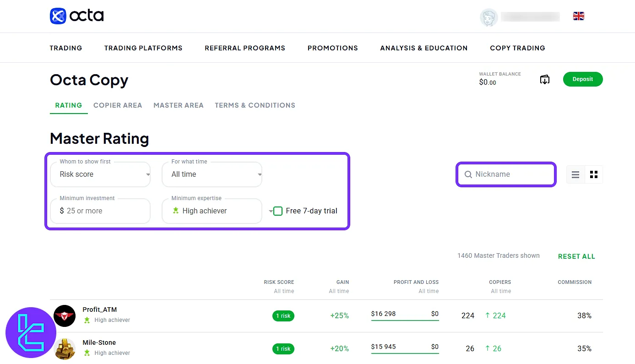Open the Profit_ATM master name

[100, 310]
